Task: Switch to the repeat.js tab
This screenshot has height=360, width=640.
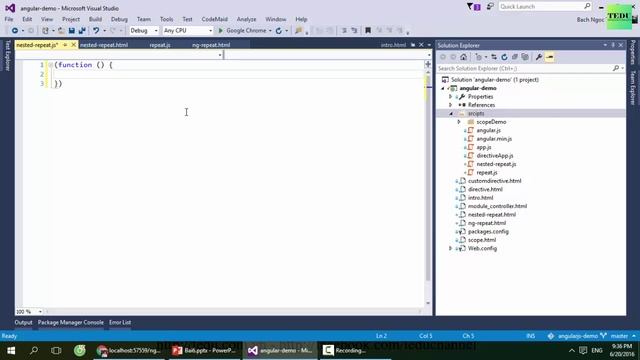Action: pyautogui.click(x=160, y=45)
